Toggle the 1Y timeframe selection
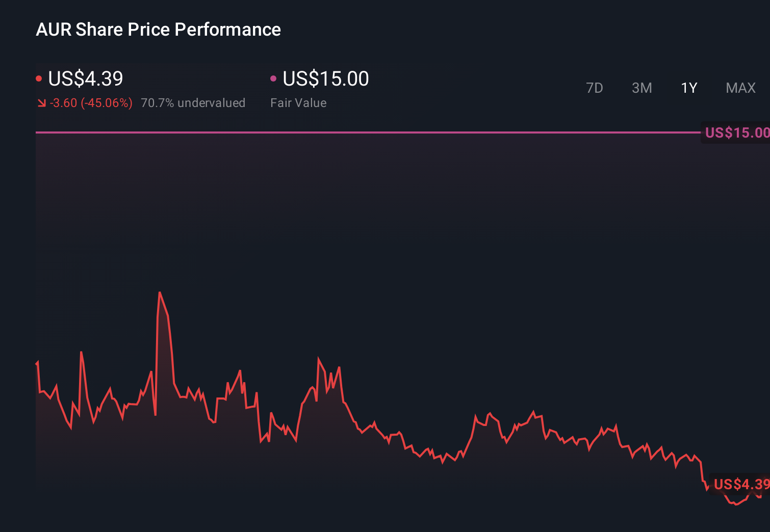 pos(689,88)
